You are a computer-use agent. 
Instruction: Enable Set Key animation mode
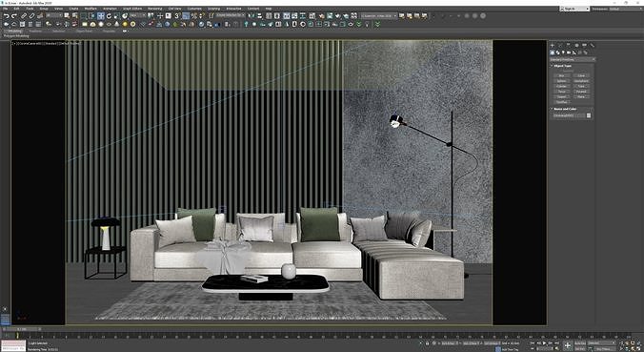click(580, 348)
